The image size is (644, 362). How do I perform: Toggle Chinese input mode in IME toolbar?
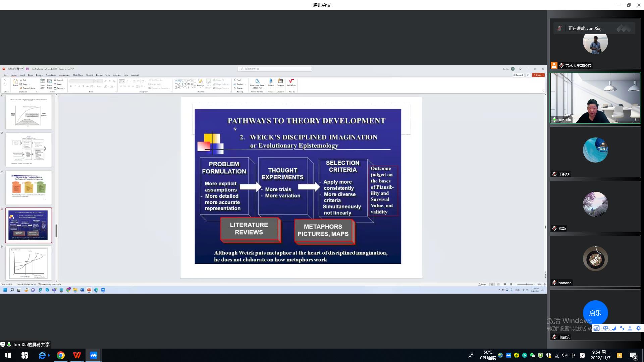click(x=606, y=328)
